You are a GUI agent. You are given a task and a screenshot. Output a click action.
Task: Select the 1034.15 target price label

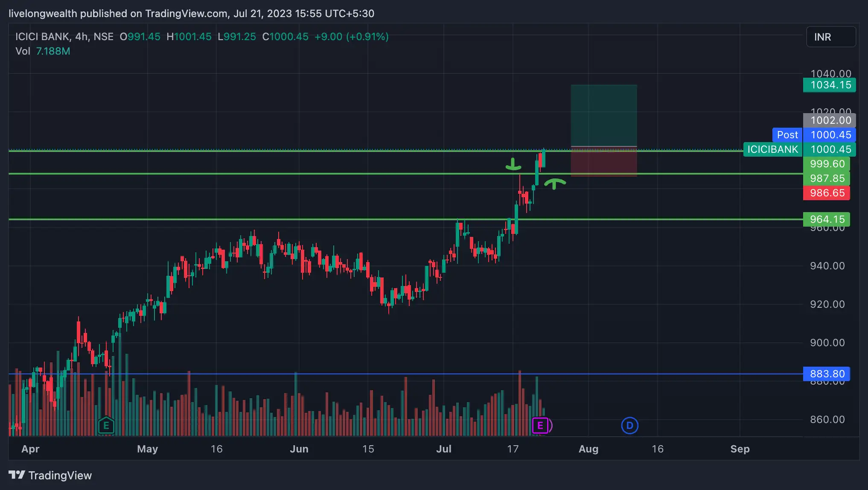click(x=829, y=85)
